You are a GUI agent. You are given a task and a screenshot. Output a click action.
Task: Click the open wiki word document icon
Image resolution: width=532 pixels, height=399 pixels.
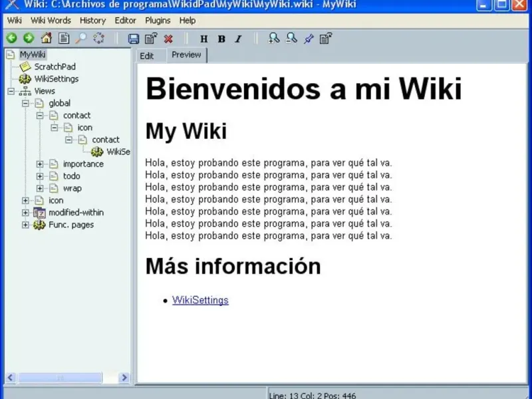click(64, 38)
